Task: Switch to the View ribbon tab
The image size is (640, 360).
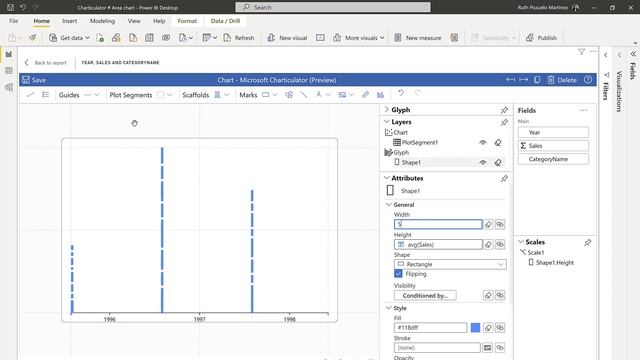Action: 134,21
